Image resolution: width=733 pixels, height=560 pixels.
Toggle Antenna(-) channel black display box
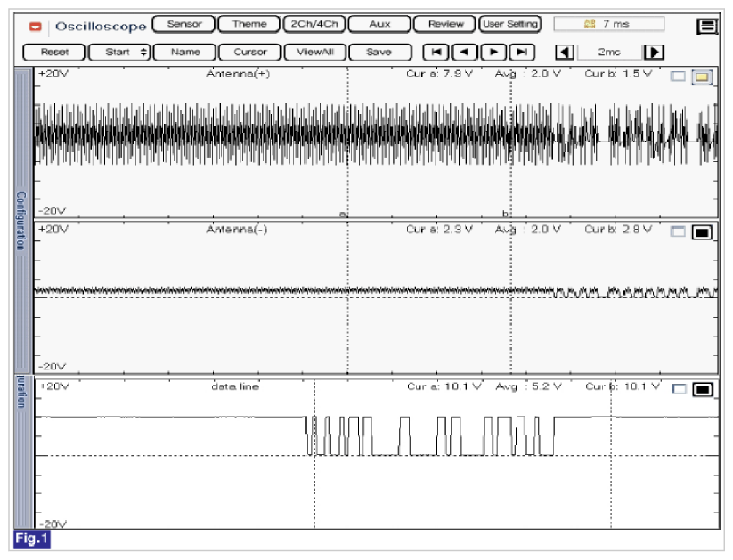pos(702,232)
